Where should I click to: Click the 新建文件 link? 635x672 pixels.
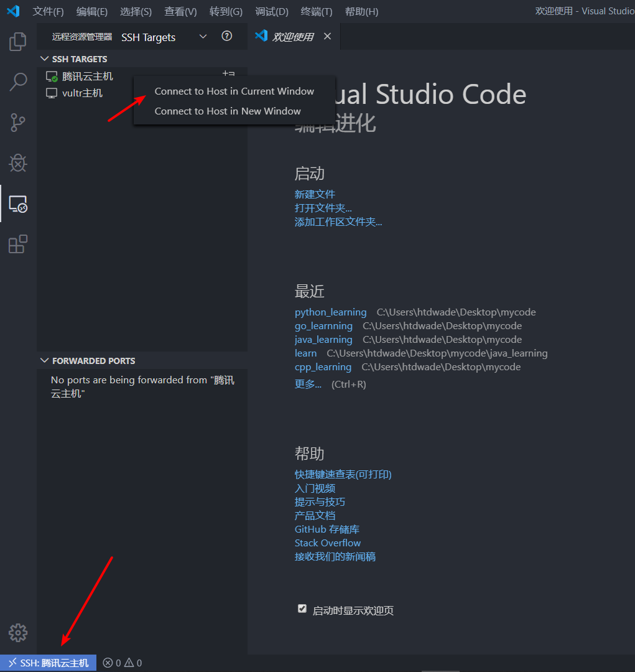click(x=315, y=194)
